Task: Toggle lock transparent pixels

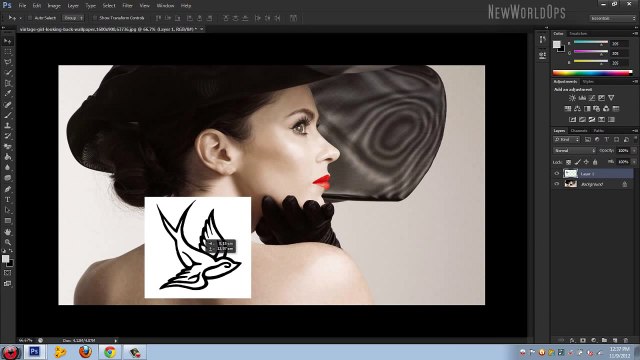Action: (568, 162)
